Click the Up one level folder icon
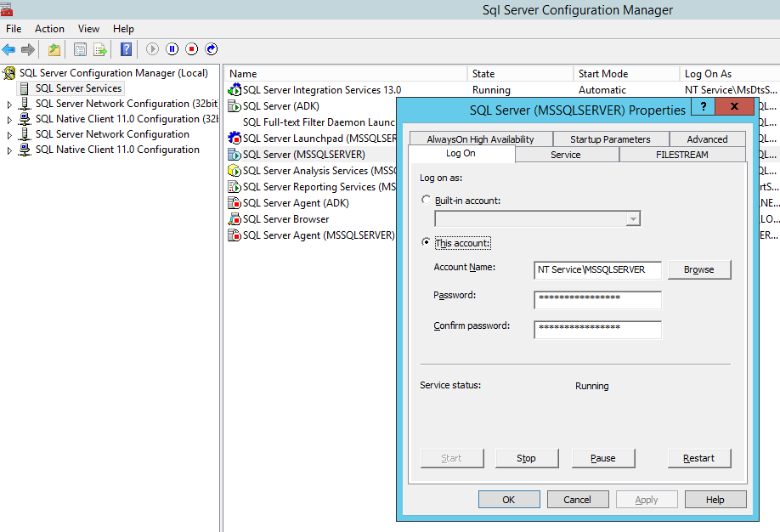 [54, 49]
